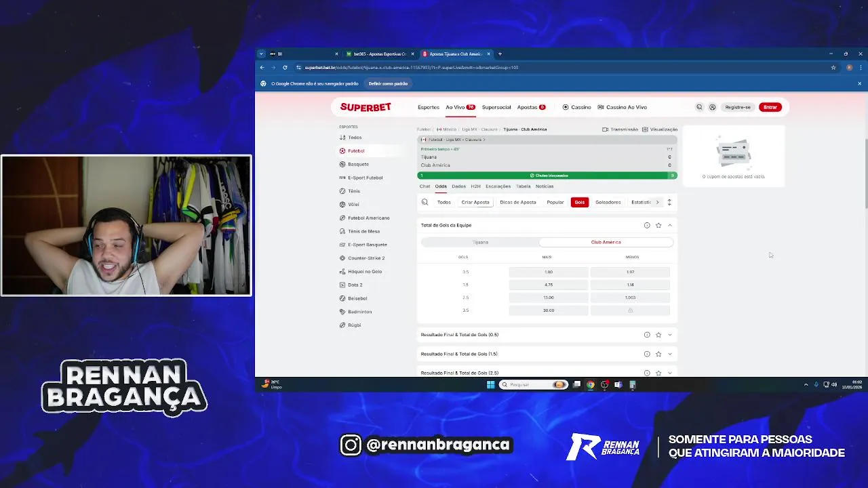
Task: Expand Liga MX - Clausura league bar
Action: coord(547,140)
